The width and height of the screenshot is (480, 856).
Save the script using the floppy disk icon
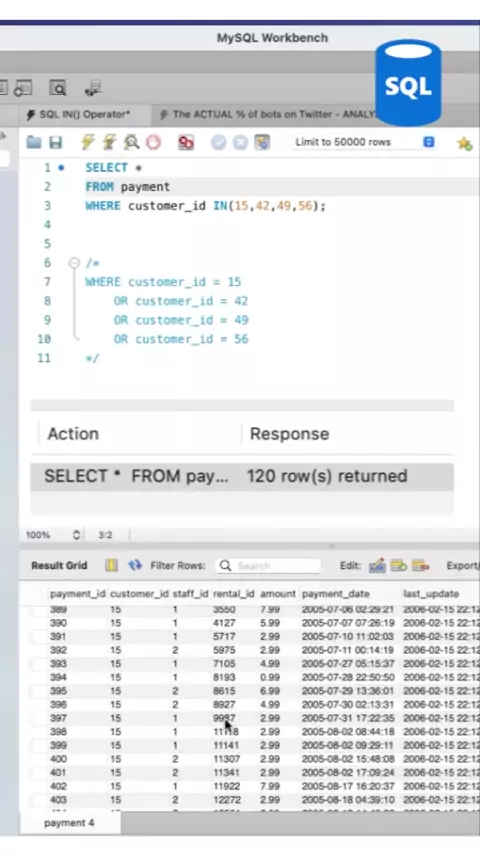pyautogui.click(x=56, y=142)
